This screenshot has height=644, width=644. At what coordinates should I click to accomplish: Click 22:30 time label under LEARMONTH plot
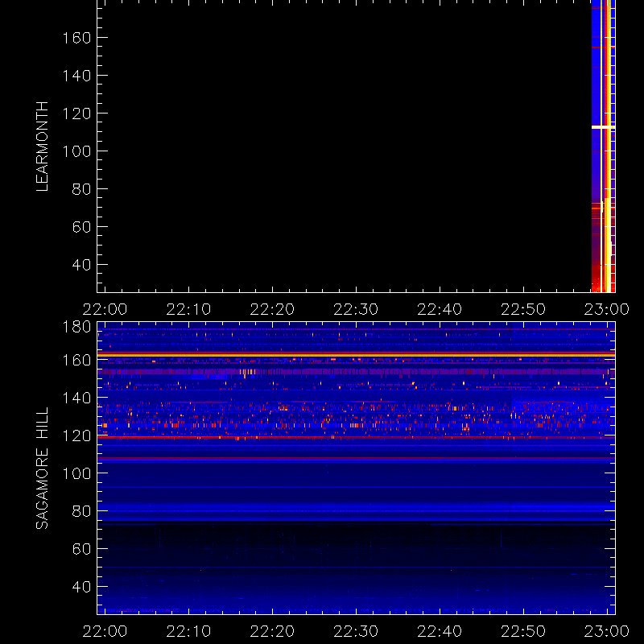point(356,309)
